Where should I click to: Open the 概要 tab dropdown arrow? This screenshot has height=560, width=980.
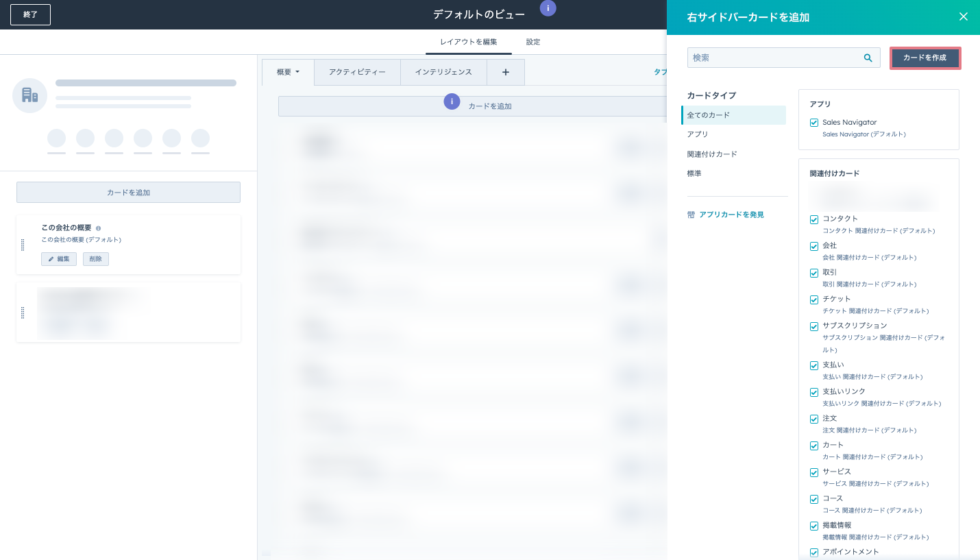(297, 72)
